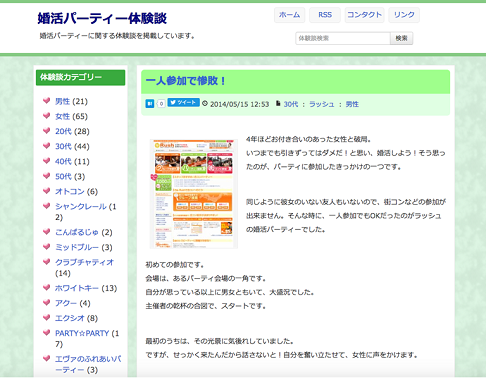
Task: Click the heart icon beside PARTY☆PARTY
Action: click(x=46, y=332)
